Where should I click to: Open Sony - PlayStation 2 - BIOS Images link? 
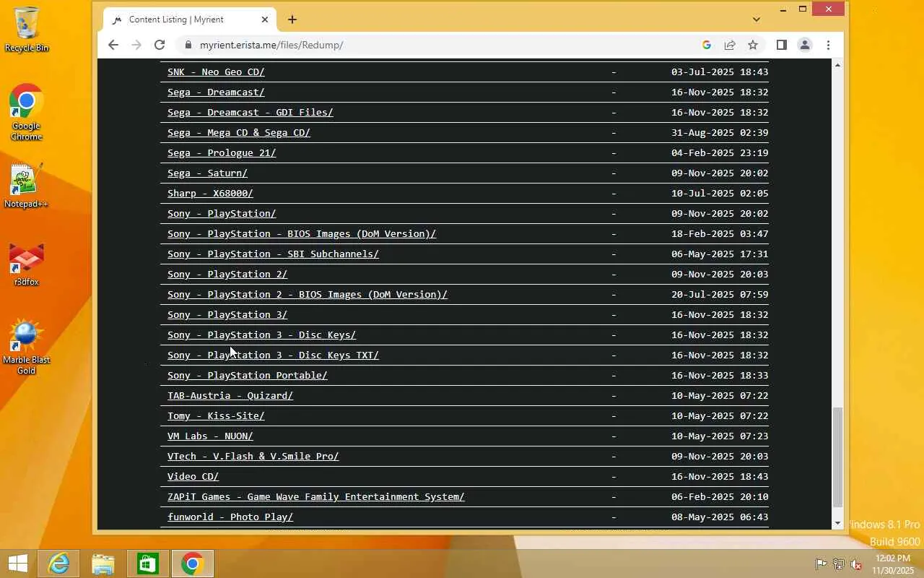[x=308, y=295]
